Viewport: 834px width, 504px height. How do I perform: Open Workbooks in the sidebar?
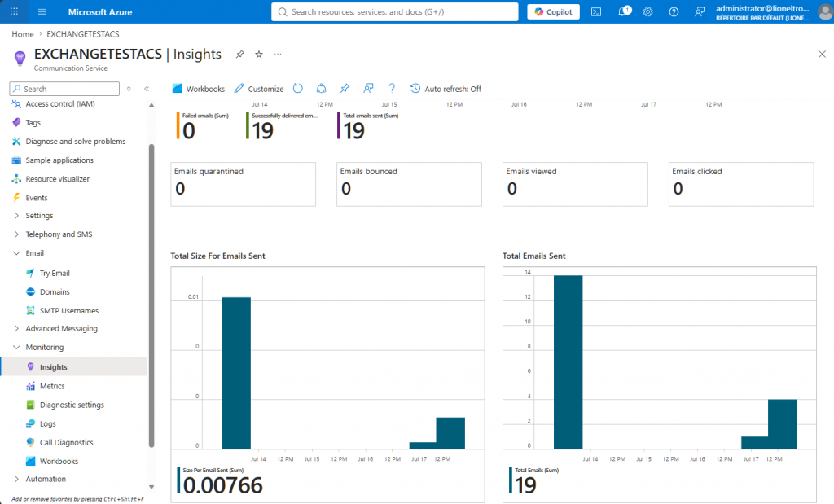[x=59, y=462]
